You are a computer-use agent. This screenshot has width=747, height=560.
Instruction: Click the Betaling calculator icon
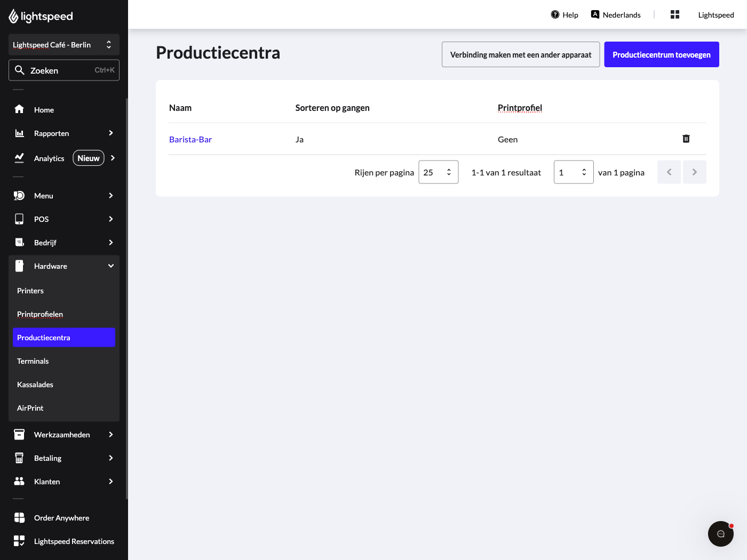19,458
